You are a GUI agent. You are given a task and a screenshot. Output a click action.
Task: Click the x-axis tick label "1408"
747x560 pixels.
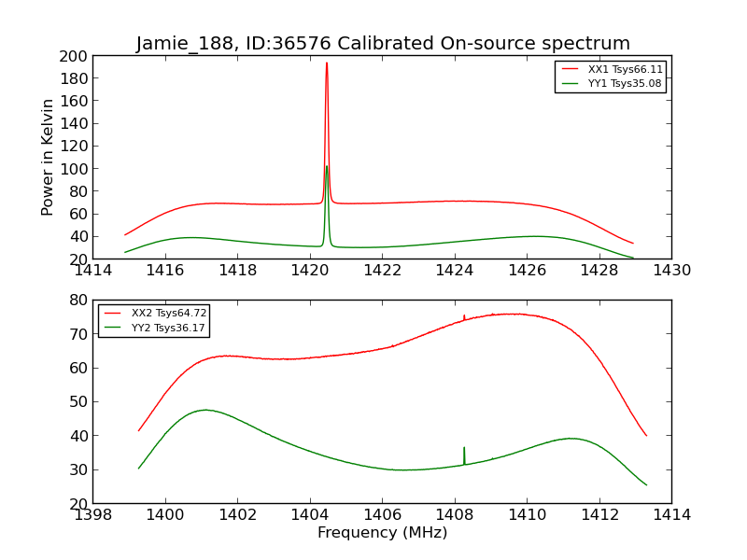455,514
